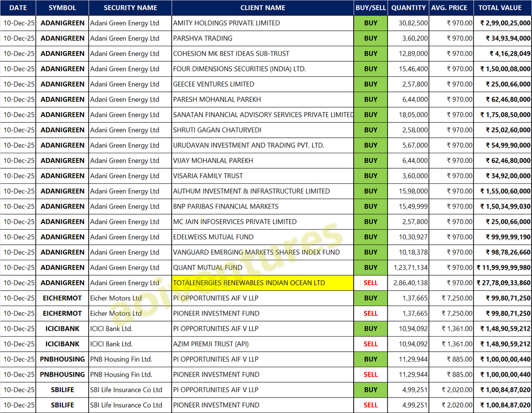
Task: Click EDELWEISS MUTUAL FUND cell
Action: point(263,237)
